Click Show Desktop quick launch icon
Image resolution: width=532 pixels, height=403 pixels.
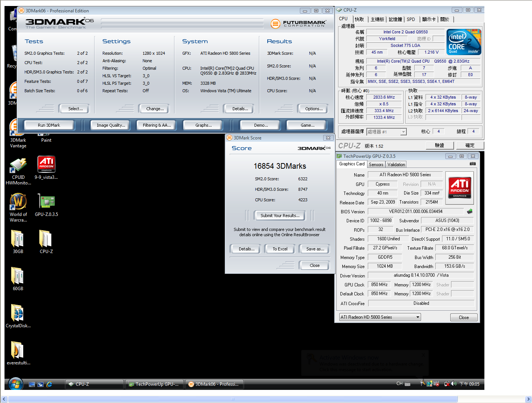(32, 384)
